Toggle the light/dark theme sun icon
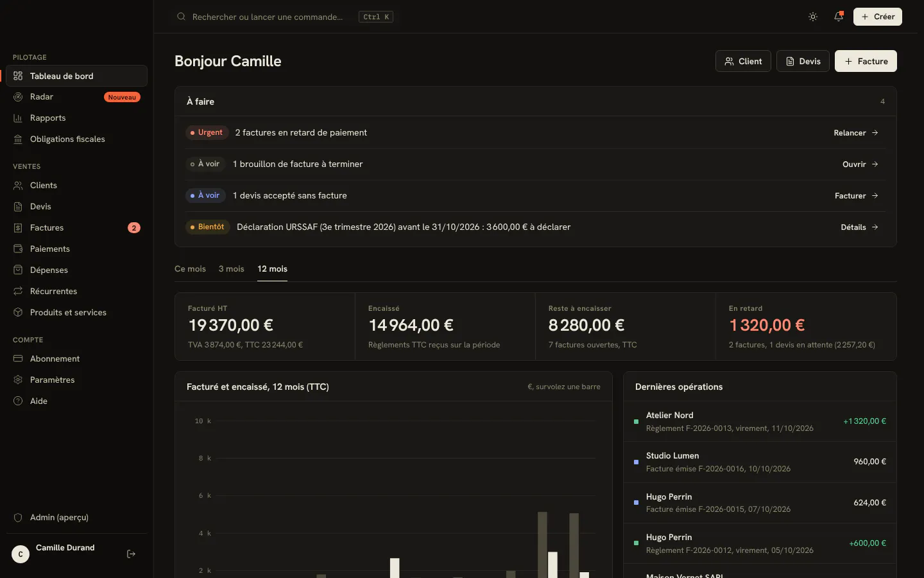Image resolution: width=924 pixels, height=578 pixels. 813,17
